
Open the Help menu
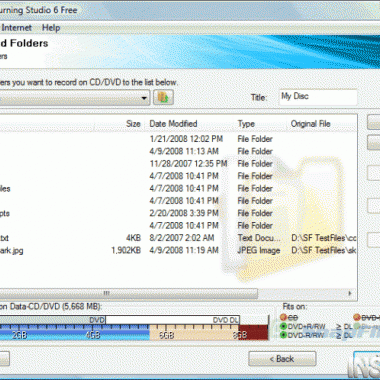(x=51, y=28)
